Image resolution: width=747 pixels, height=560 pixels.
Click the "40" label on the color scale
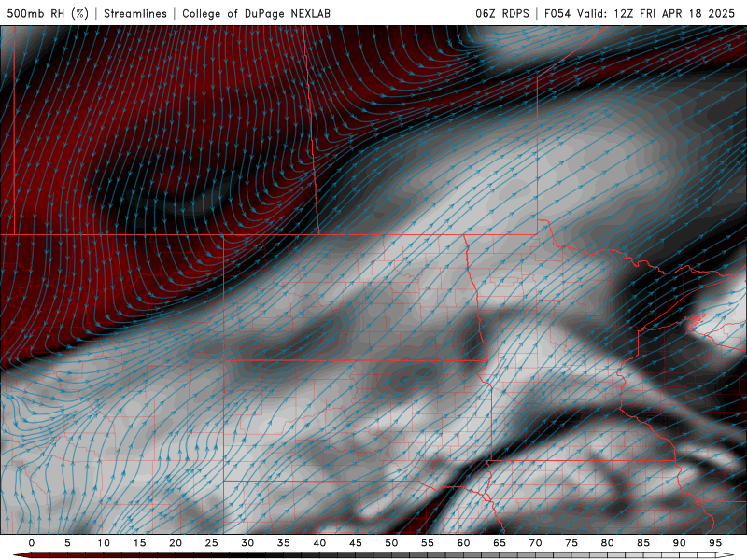319,543
